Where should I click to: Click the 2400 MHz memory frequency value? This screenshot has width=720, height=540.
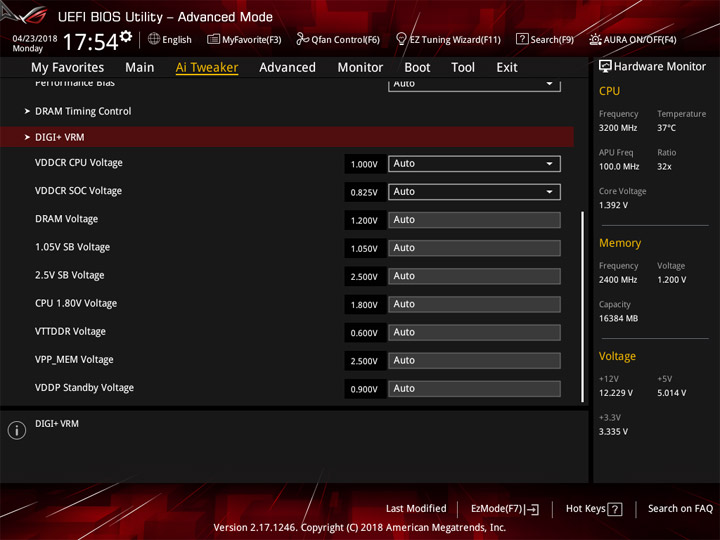tap(618, 280)
